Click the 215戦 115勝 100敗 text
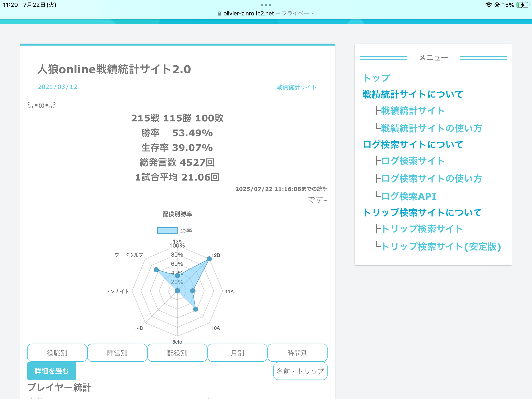 (177, 118)
